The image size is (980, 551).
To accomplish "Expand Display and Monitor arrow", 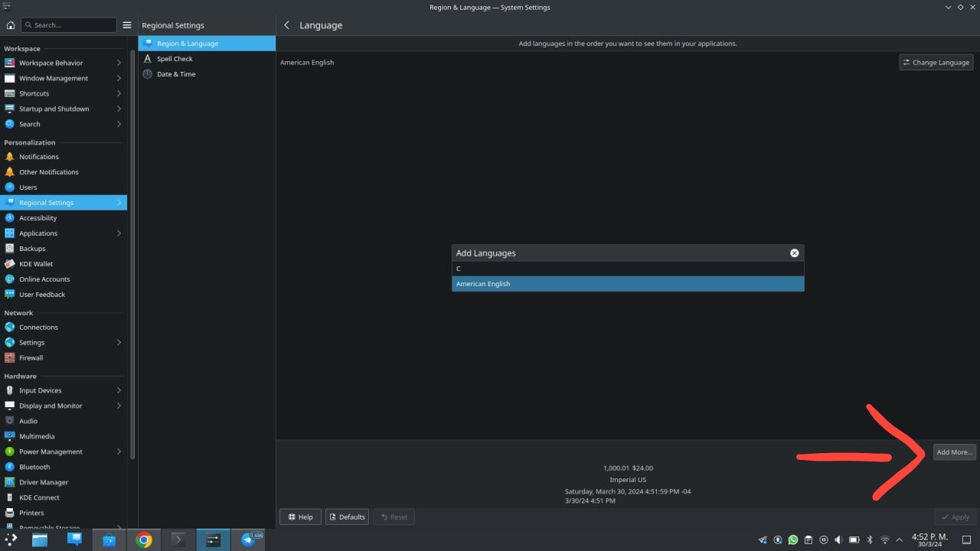I will (x=119, y=406).
